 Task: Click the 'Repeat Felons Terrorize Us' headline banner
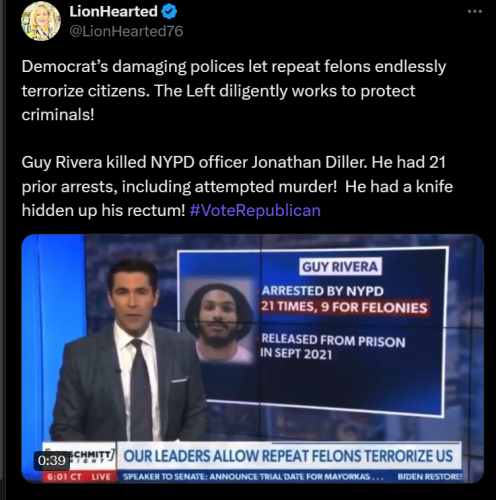click(288, 456)
